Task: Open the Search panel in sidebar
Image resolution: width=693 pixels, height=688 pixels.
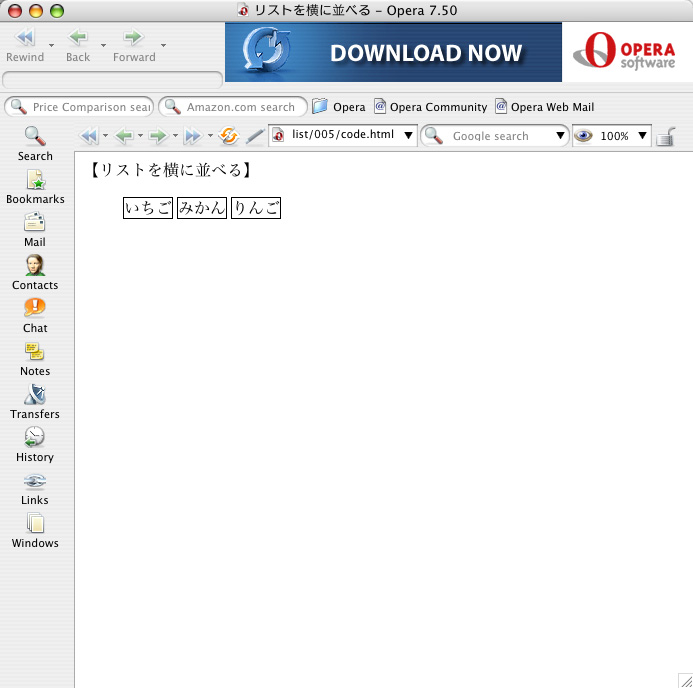Action: point(35,144)
